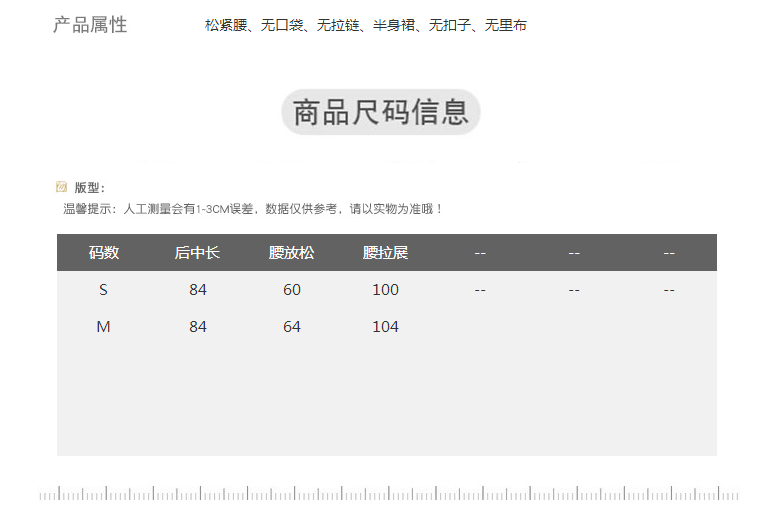
Task: Click the 商品尺码信息 title badge
Action: click(381, 112)
